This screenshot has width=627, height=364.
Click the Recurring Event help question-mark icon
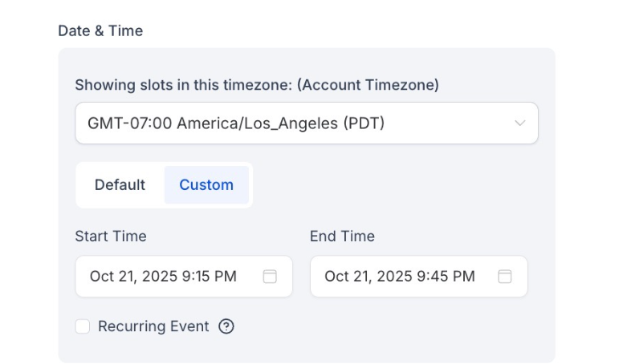point(226,326)
